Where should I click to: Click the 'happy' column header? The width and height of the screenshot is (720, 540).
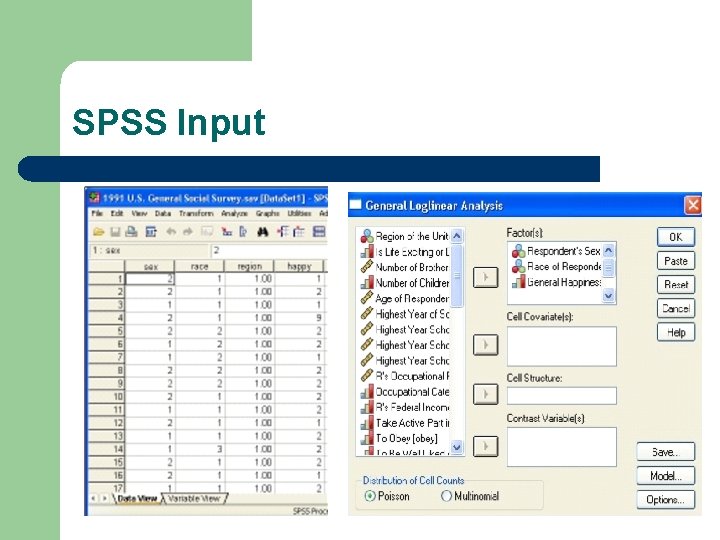(299, 266)
